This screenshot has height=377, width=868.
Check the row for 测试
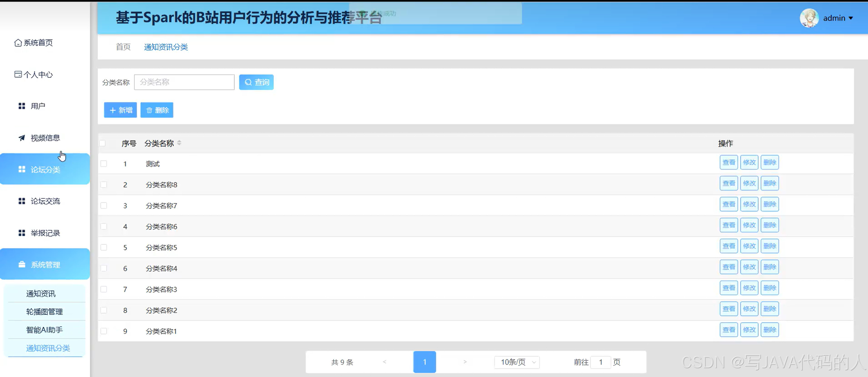pyautogui.click(x=104, y=164)
